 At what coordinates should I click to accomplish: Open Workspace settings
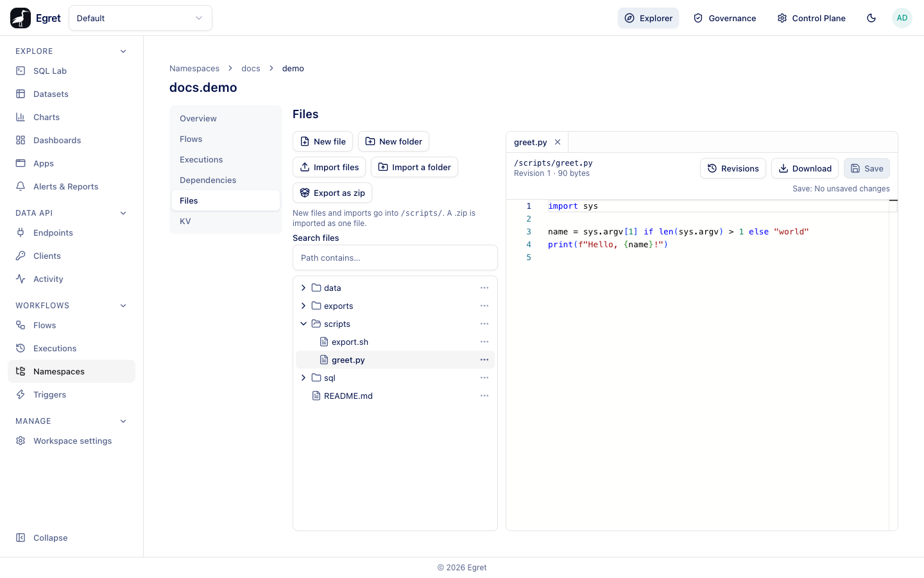pos(71,441)
